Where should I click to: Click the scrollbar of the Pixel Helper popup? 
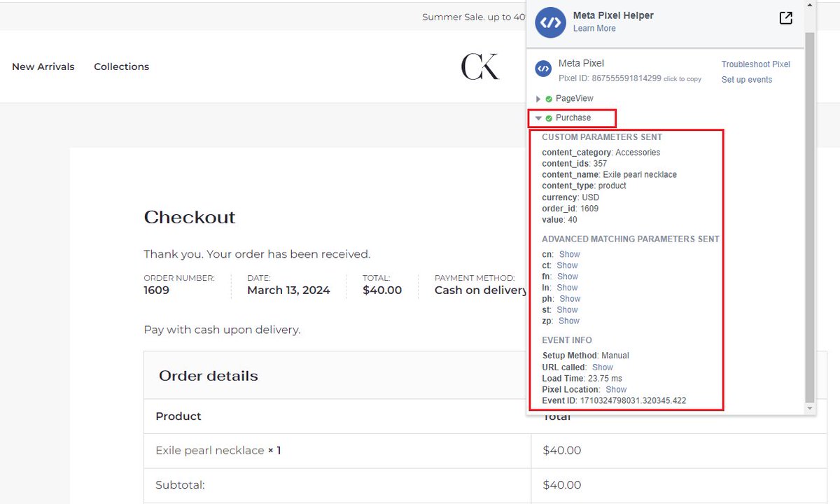(x=810, y=217)
